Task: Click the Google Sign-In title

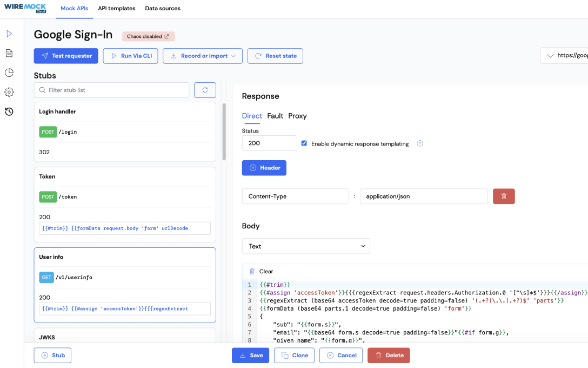Action: [73, 35]
